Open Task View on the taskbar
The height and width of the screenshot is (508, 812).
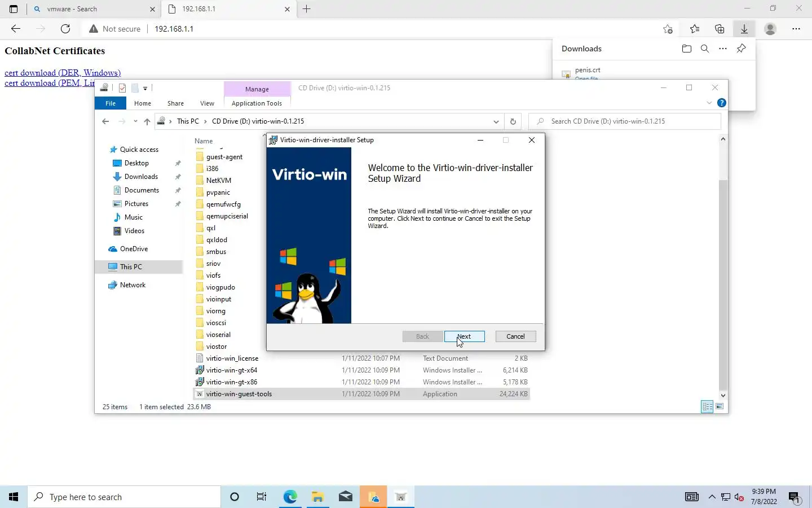click(262, 497)
